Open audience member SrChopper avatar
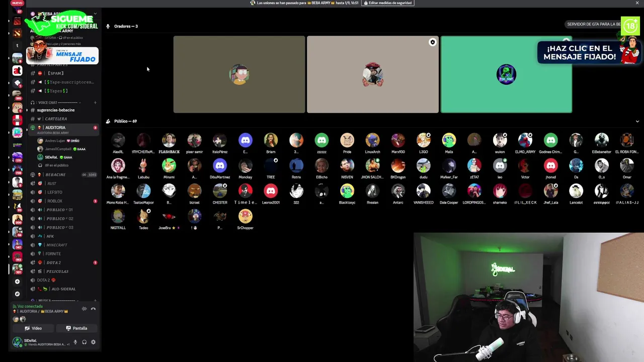 click(x=245, y=217)
